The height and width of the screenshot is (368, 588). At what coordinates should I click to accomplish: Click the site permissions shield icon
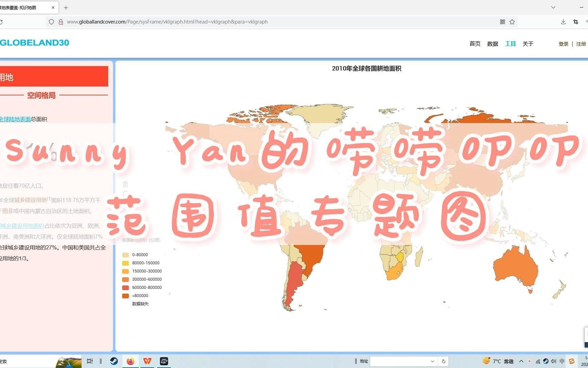(51, 21)
